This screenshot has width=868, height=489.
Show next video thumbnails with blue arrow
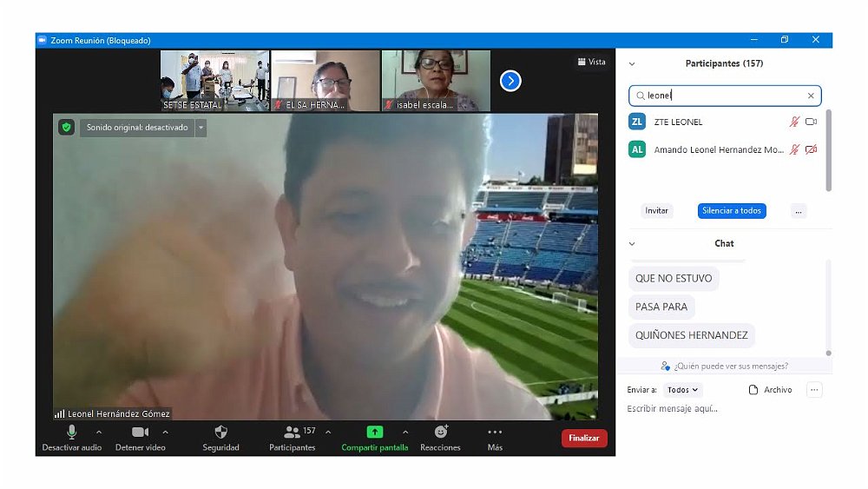(510, 81)
